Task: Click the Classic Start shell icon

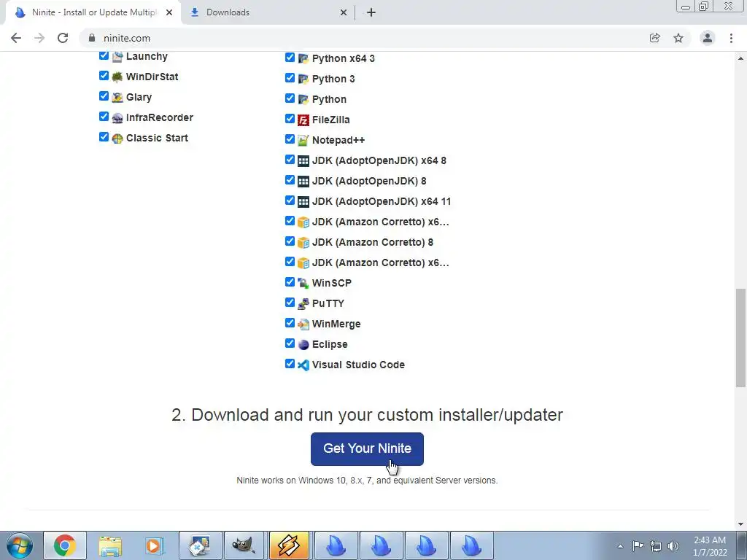Action: tap(117, 138)
